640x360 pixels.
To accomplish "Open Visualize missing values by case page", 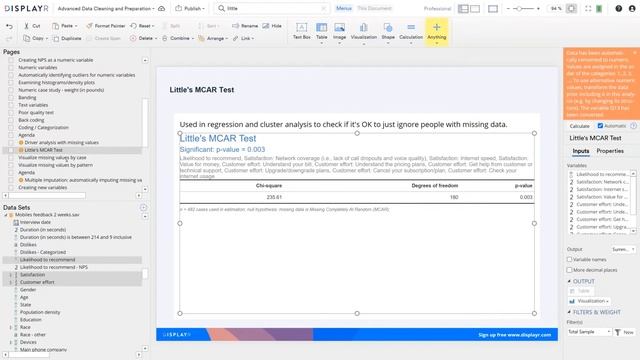I will (52, 158).
